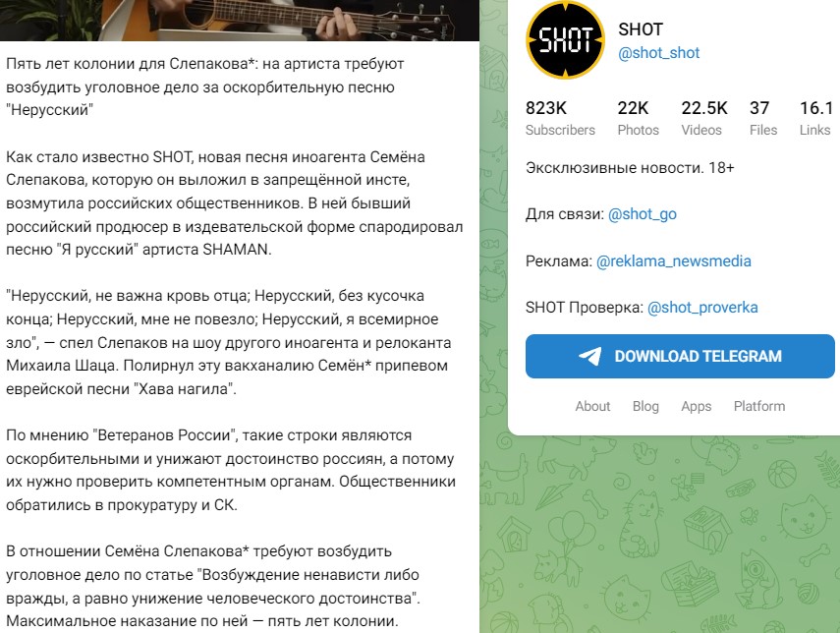
Task: Open the About footer link
Action: [x=592, y=406]
